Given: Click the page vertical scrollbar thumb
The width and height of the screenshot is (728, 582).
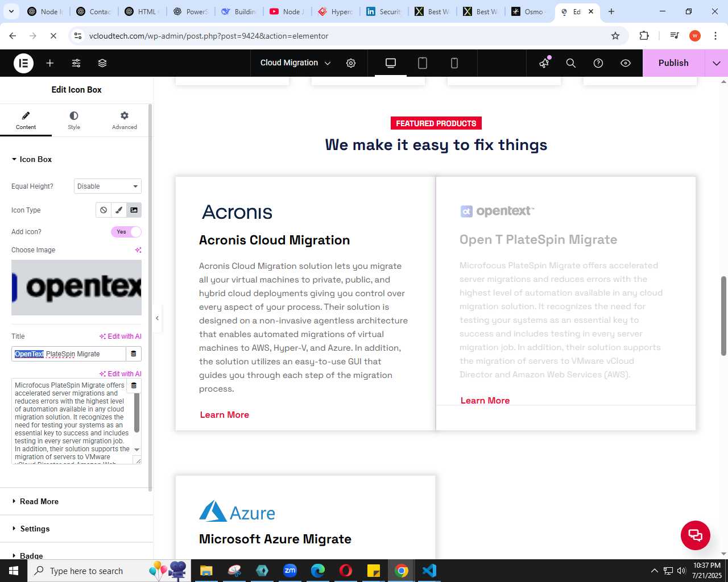Looking at the screenshot, I should click(x=723, y=316).
